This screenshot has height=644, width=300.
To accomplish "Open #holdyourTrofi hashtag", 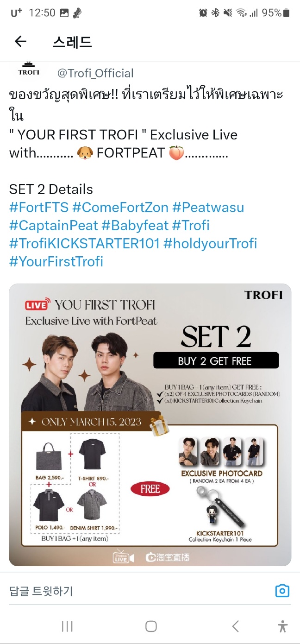I will (x=210, y=243).
